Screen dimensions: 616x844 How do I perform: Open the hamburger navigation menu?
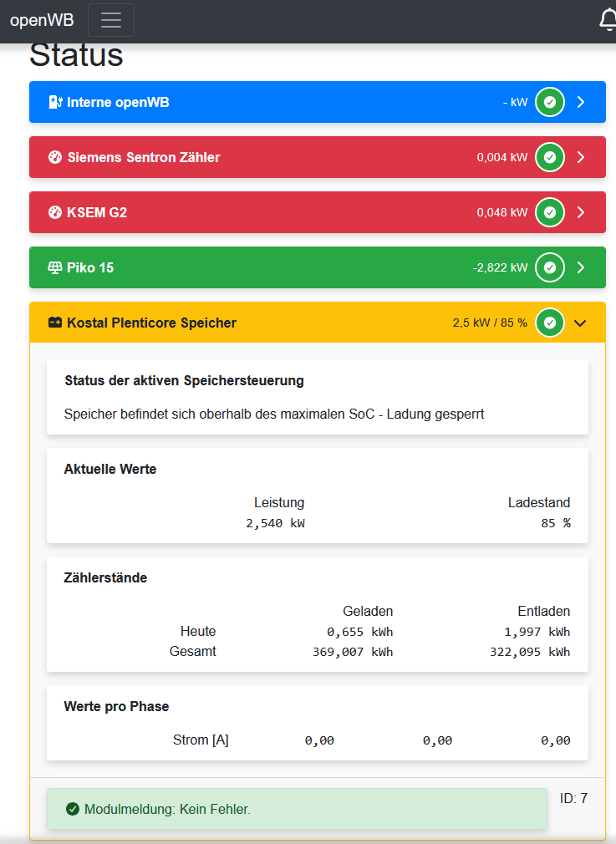111,21
